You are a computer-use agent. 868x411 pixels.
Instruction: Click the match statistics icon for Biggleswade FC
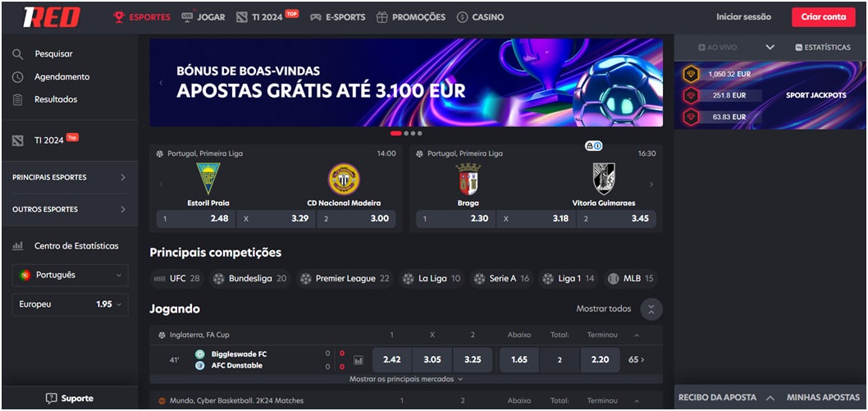(359, 360)
